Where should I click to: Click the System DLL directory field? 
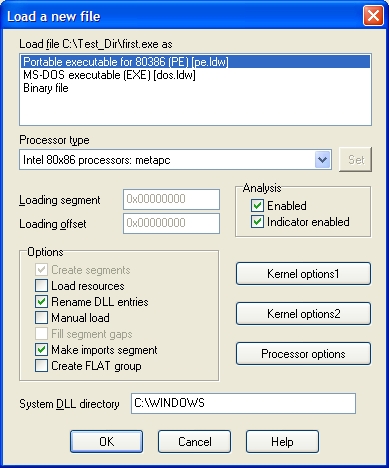243,403
